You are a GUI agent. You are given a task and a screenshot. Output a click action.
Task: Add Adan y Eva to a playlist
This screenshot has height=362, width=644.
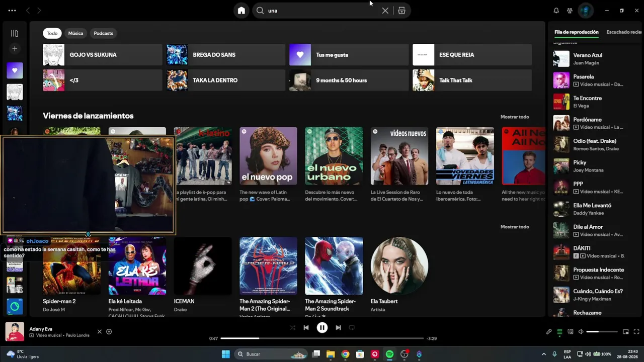pos(109,332)
